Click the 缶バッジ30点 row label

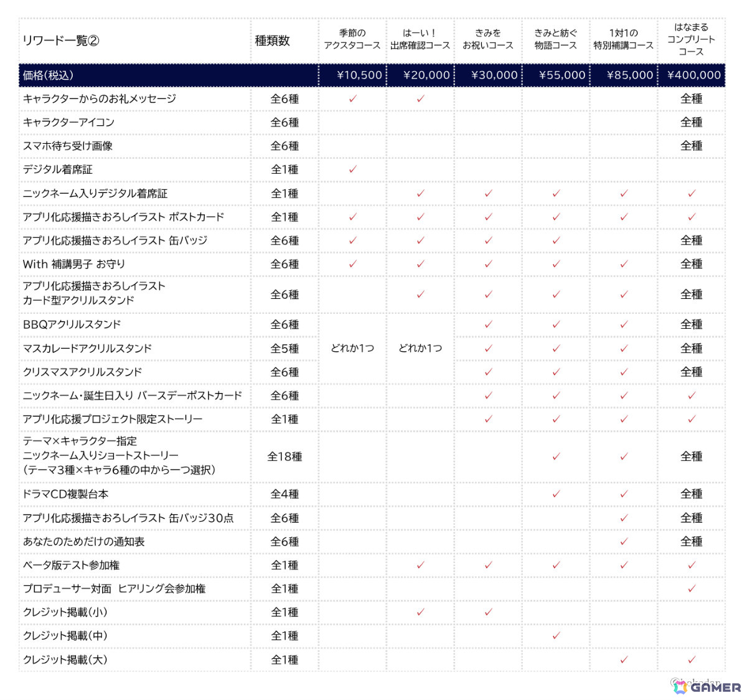128,518
